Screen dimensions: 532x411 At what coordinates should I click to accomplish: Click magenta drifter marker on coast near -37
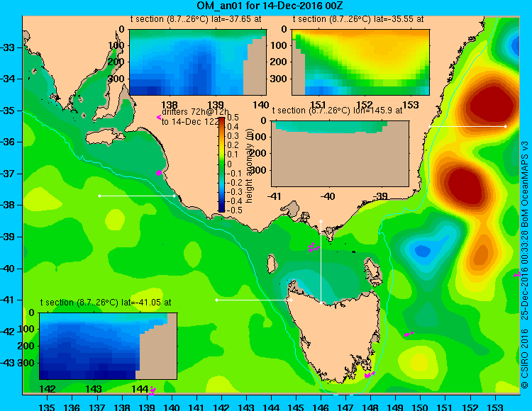[x=159, y=173]
